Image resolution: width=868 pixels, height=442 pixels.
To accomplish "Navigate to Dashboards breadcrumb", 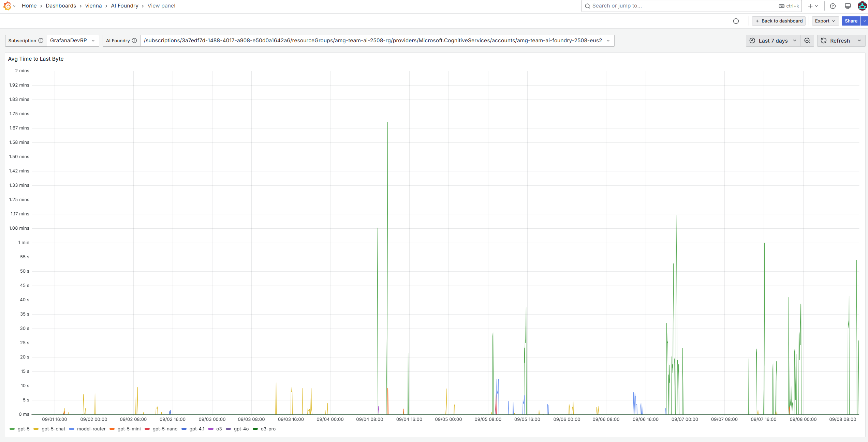I will (61, 6).
